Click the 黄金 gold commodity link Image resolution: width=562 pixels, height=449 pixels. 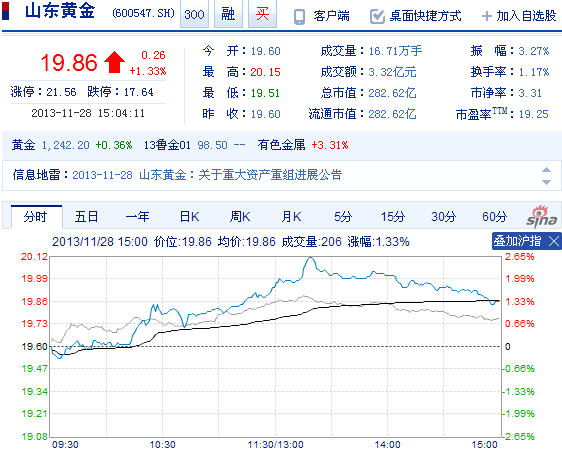pyautogui.click(x=23, y=145)
